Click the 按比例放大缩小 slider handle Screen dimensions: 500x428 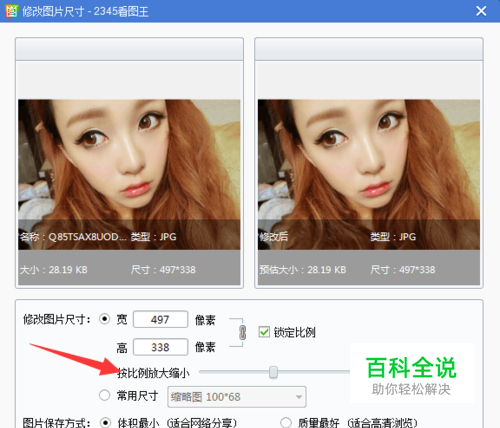coord(273,372)
